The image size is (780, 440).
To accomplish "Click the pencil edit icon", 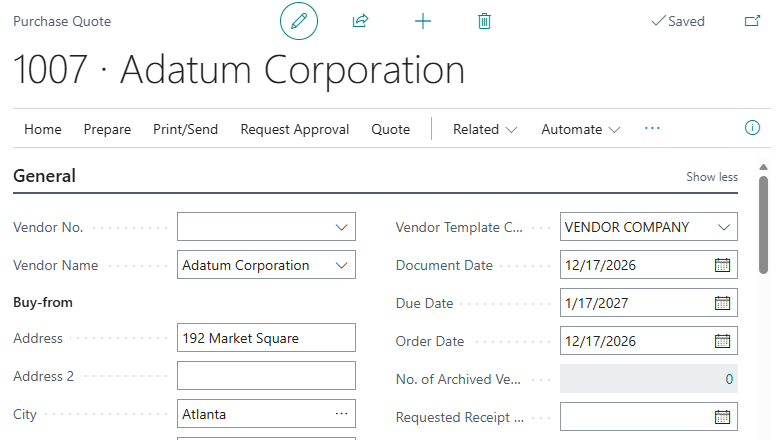I will tap(298, 21).
